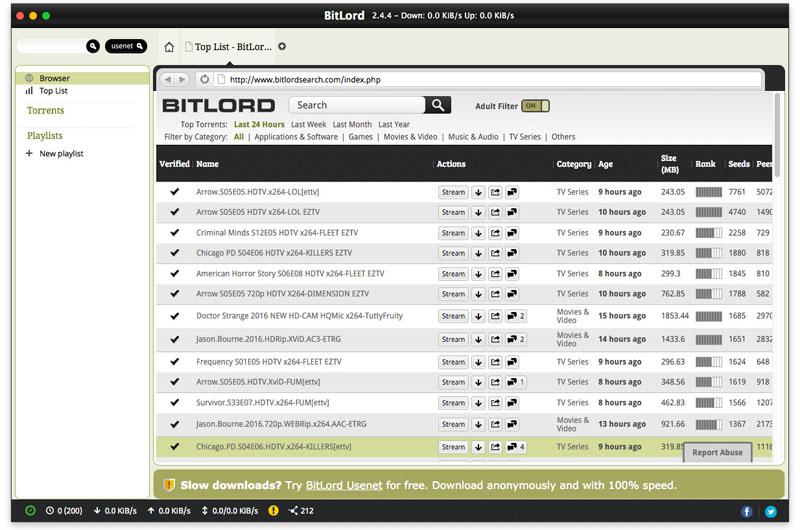Click the usenet search button
This screenshot has width=800, height=530.
point(126,46)
